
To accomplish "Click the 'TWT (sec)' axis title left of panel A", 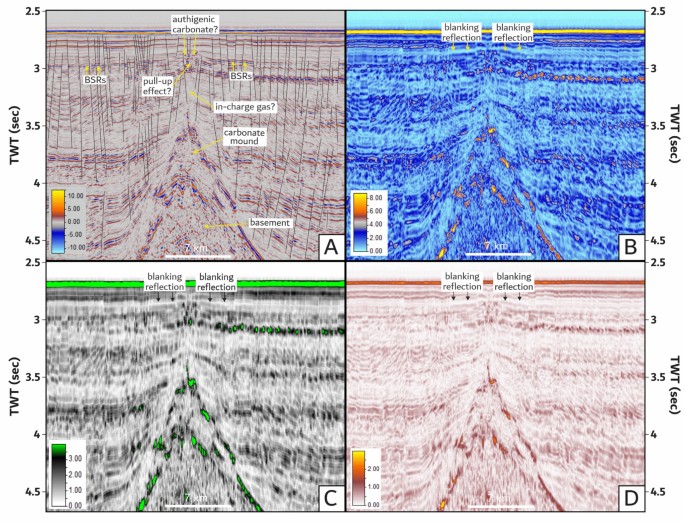I will point(15,135).
